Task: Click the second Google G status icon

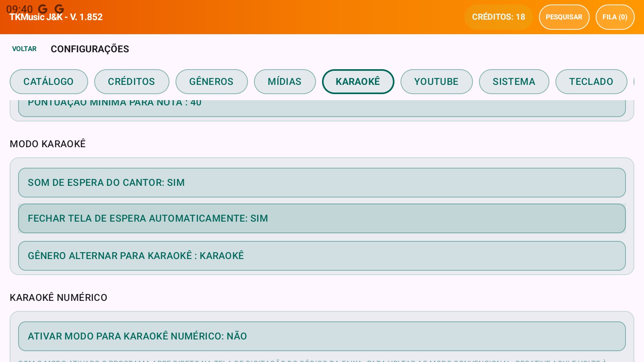Action: coord(59,9)
